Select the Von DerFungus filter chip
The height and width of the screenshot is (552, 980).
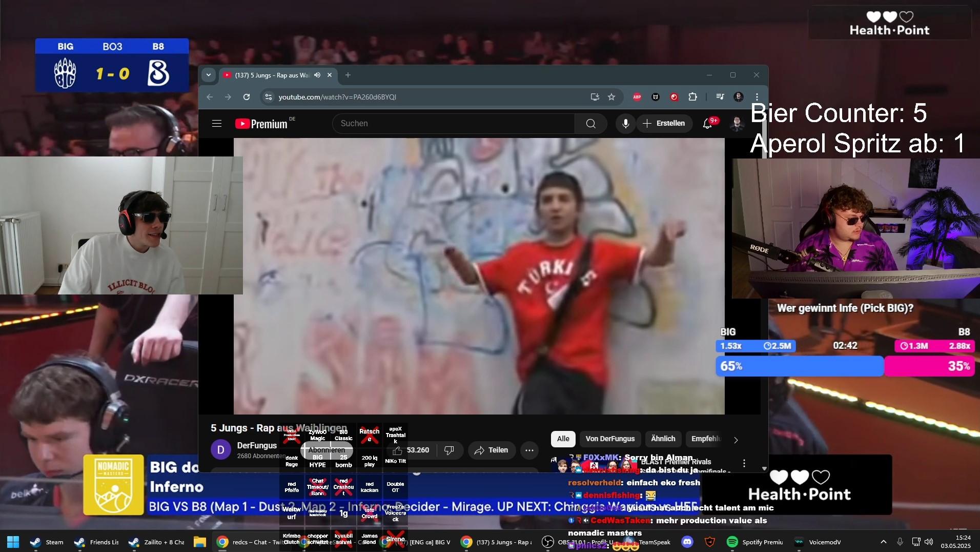pos(610,439)
